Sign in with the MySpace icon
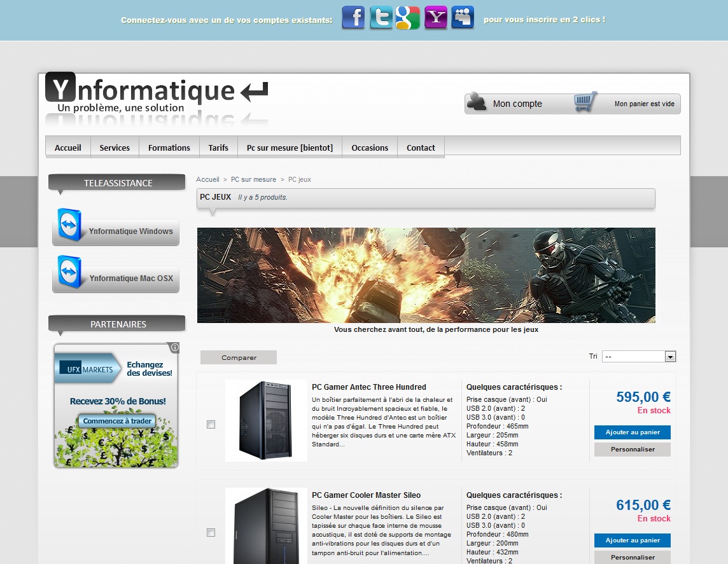 pyautogui.click(x=463, y=18)
